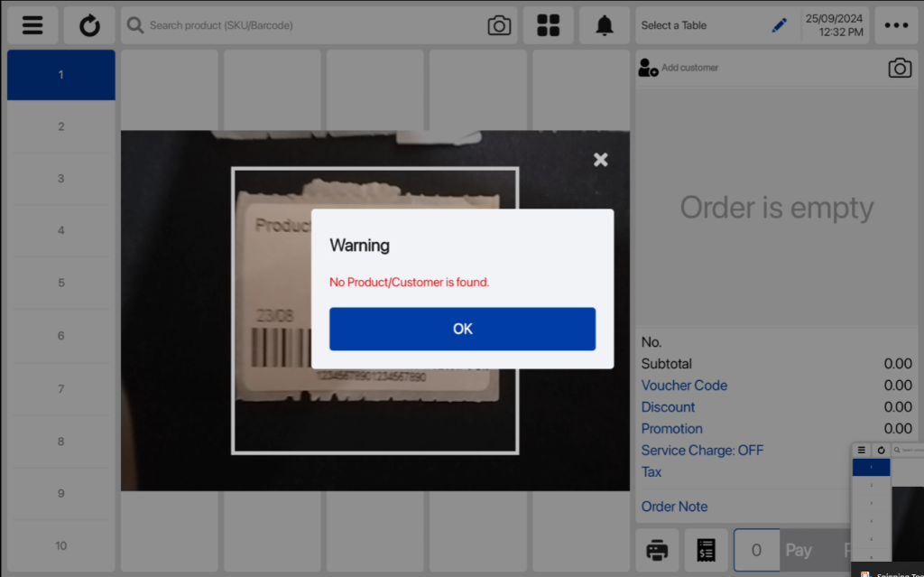Image resolution: width=924 pixels, height=577 pixels.
Task: Confirm the warning with OK
Action: coord(463,329)
